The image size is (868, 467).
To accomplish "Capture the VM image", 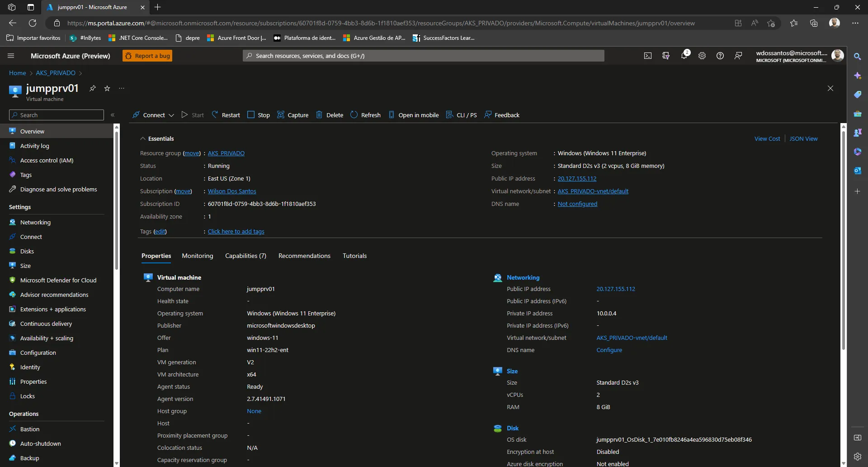I will (x=292, y=115).
